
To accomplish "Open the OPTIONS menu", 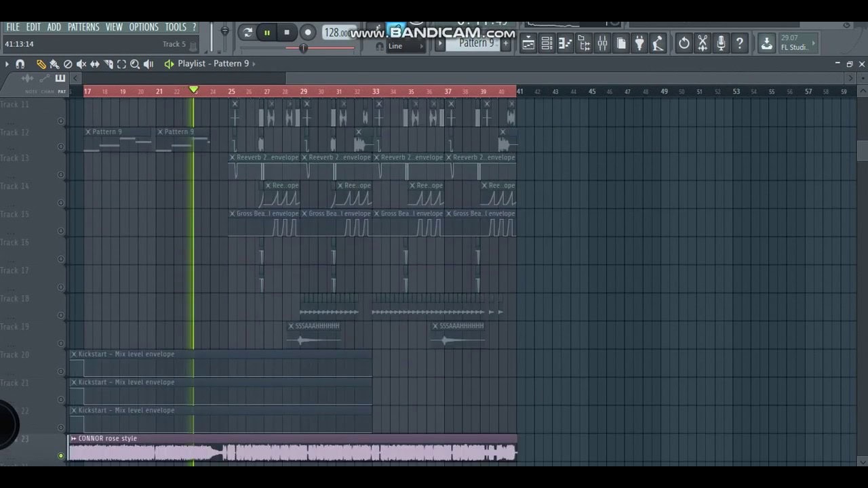I will coord(144,27).
